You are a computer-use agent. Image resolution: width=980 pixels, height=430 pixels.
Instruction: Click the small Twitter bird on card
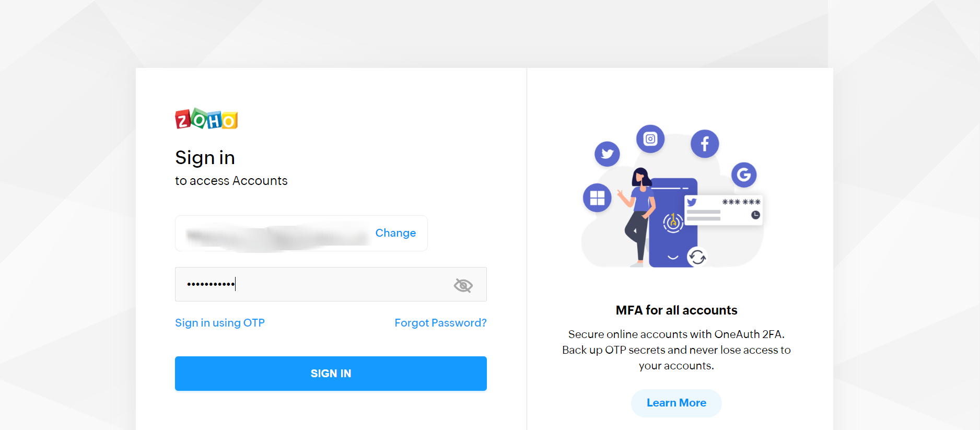(692, 202)
